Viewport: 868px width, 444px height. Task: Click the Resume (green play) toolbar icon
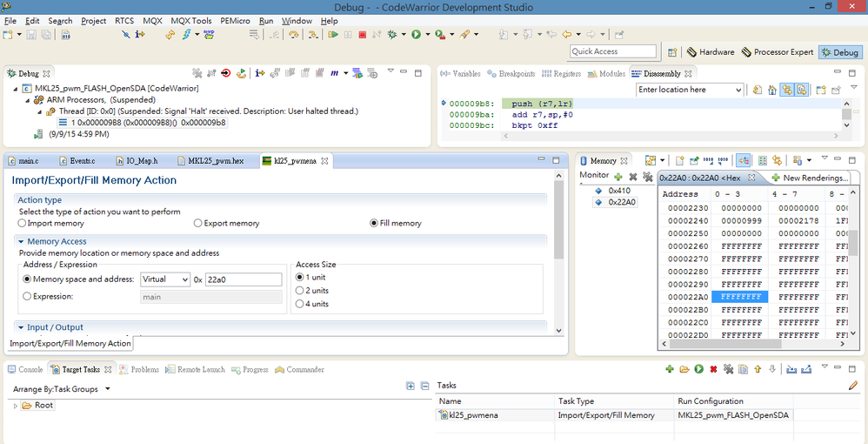click(x=333, y=34)
